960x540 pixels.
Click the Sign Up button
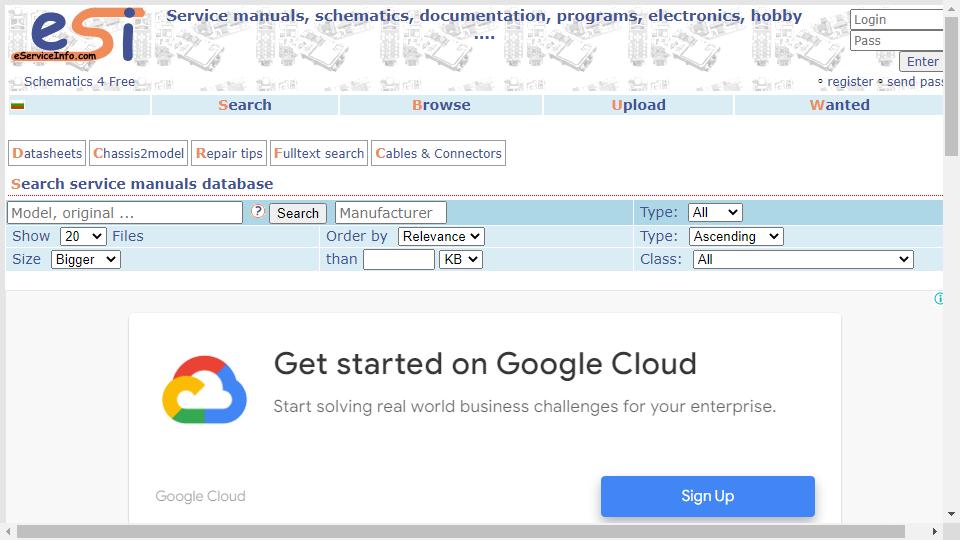click(707, 496)
